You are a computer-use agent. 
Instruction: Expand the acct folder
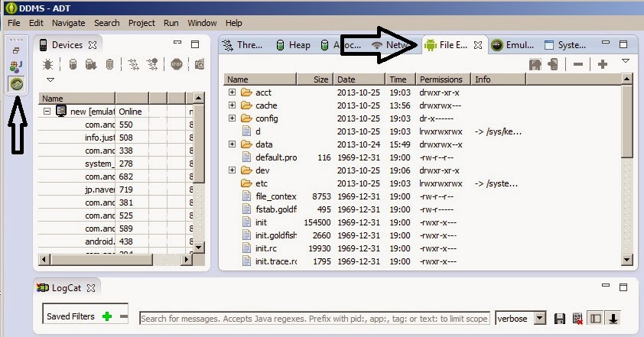point(232,92)
